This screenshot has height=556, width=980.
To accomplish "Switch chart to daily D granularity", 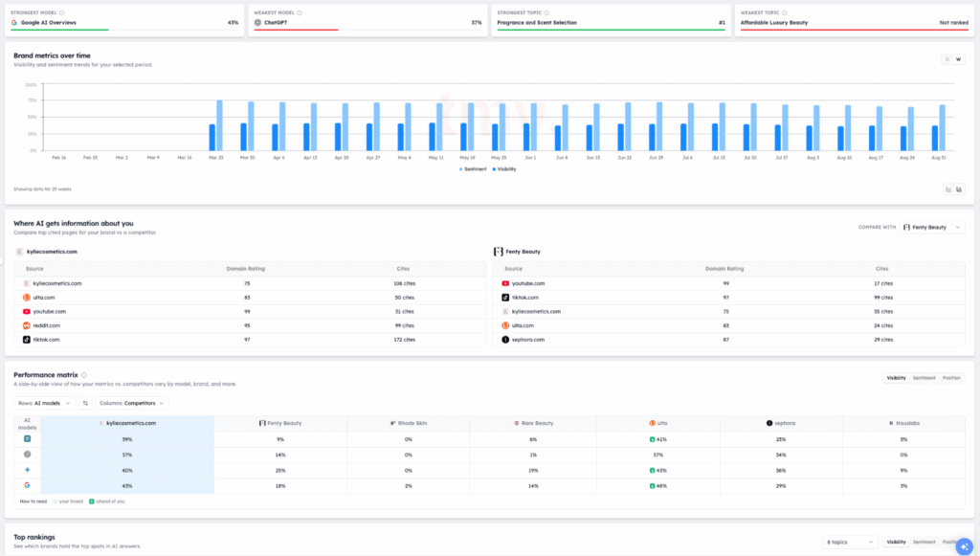I will 947,59.
